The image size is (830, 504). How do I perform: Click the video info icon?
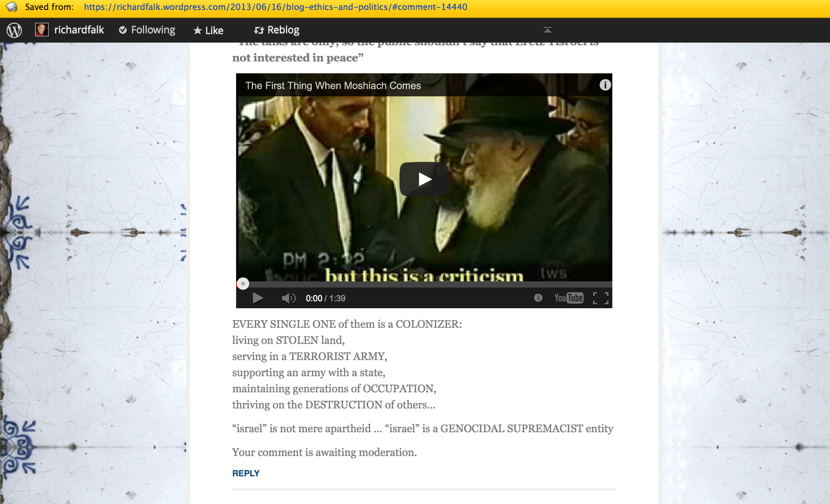pyautogui.click(x=605, y=85)
